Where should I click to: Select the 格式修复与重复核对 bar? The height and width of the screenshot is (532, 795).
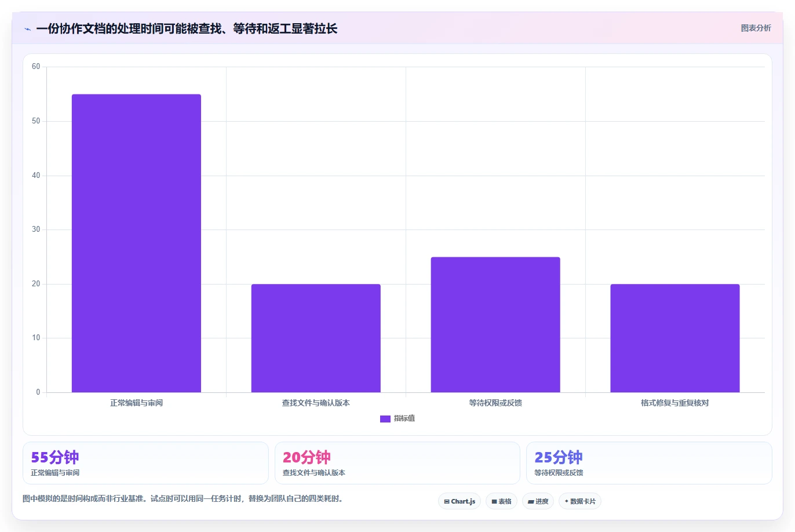pos(675,338)
